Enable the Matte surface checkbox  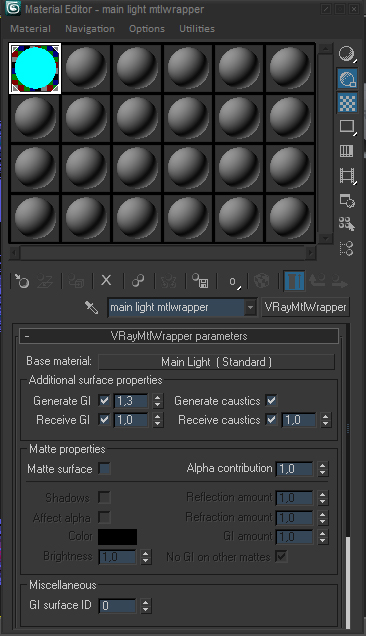104,469
